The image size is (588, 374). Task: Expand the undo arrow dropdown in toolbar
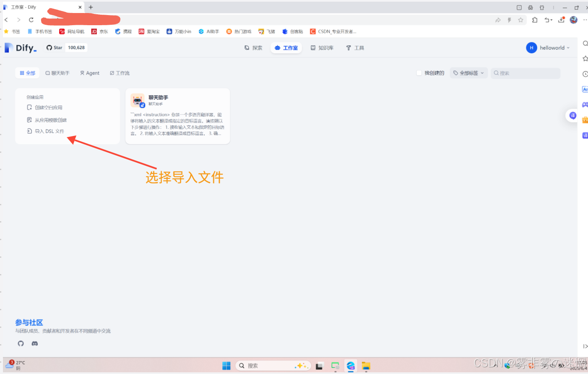point(549,20)
